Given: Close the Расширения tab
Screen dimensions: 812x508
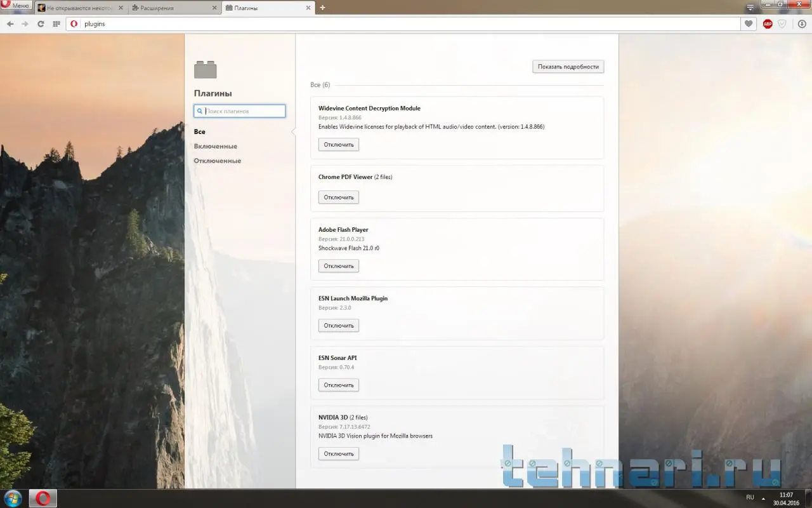Looking at the screenshot, I should (215, 8).
